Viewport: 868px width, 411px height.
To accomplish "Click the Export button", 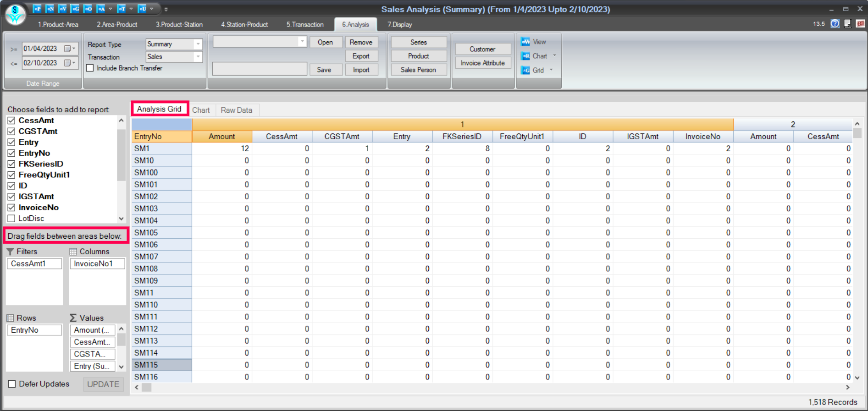I will click(x=361, y=56).
